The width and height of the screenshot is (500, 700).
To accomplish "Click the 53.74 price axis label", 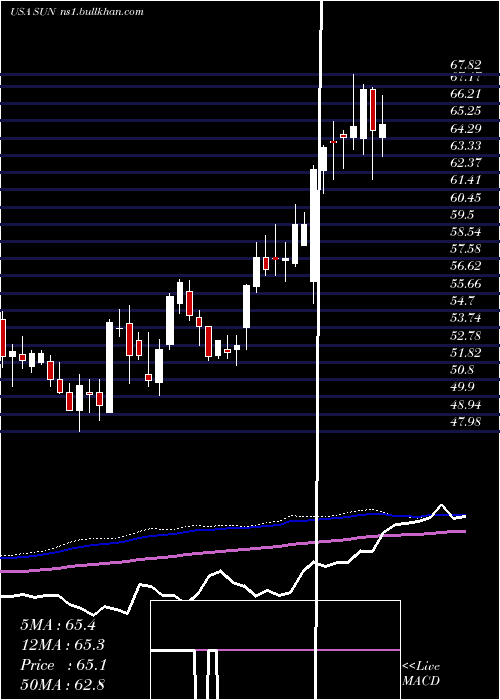I will (x=465, y=318).
